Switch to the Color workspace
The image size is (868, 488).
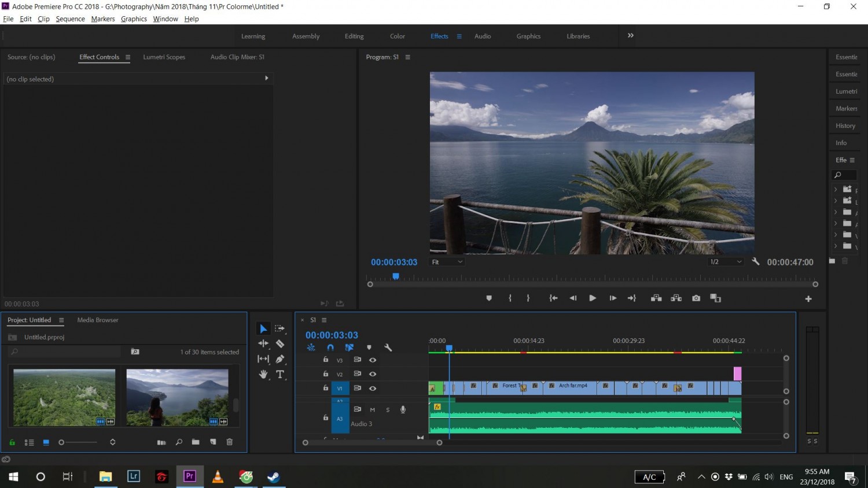pyautogui.click(x=398, y=36)
